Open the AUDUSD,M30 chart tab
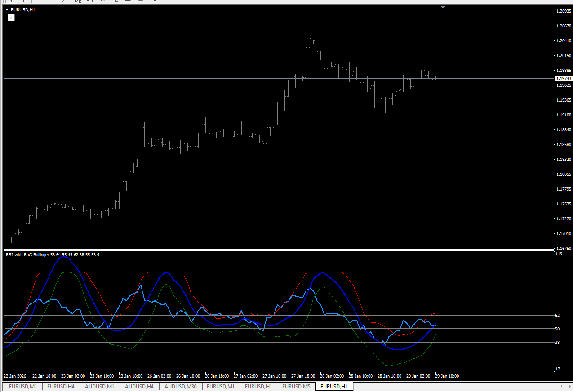The width and height of the screenshot is (573, 392). 181,386
